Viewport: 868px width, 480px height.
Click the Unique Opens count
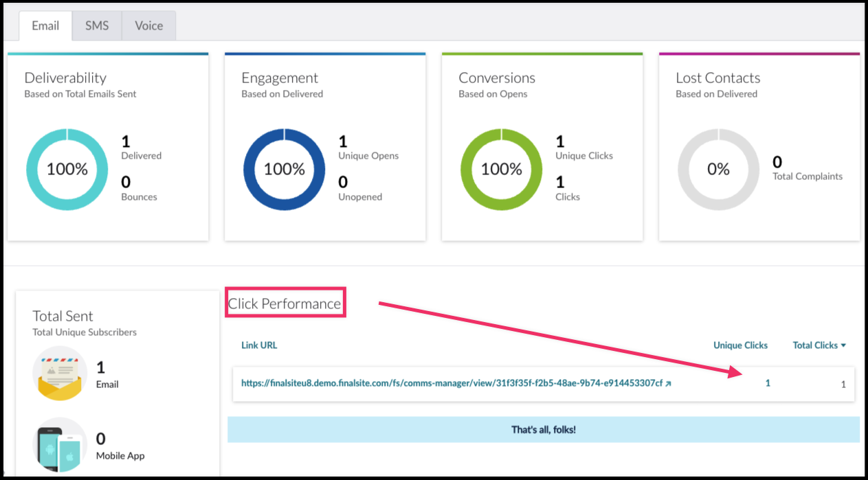click(x=343, y=142)
